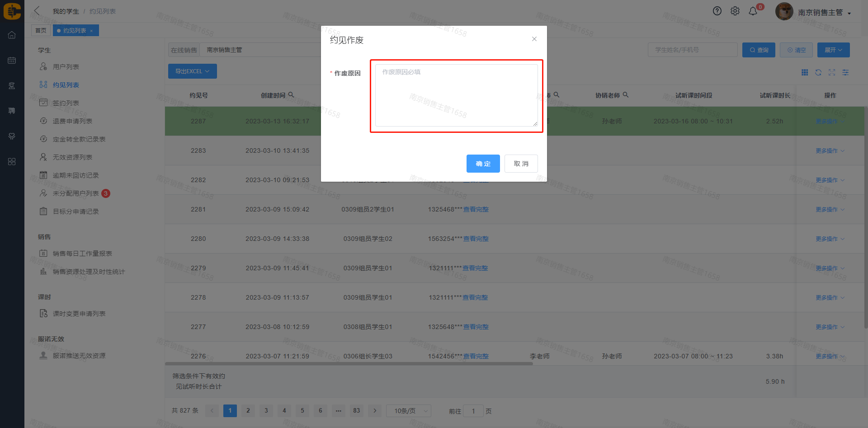The width and height of the screenshot is (868, 428).
Task: Click the help question mark icon
Action: click(x=717, y=11)
